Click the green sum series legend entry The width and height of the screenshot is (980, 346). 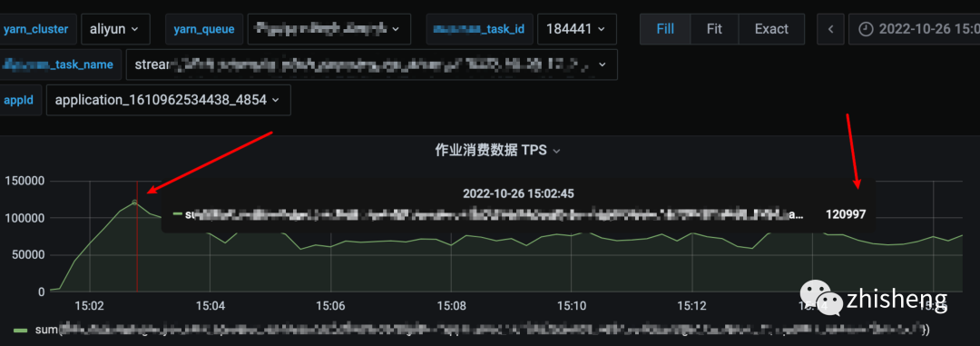pyautogui.click(x=472, y=330)
